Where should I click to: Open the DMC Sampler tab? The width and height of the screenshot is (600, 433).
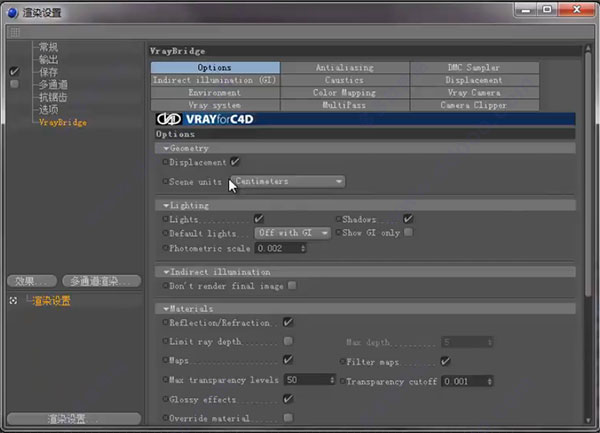coord(474,68)
